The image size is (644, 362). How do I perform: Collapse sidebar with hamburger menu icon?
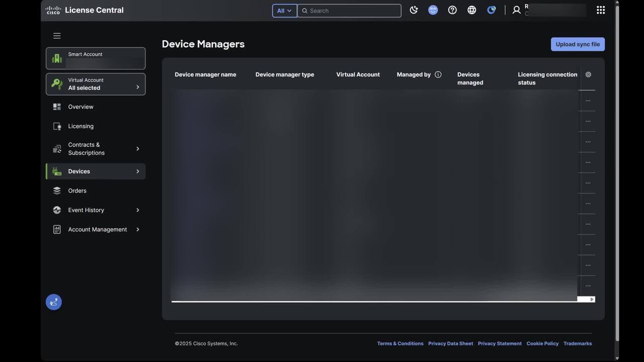click(57, 36)
